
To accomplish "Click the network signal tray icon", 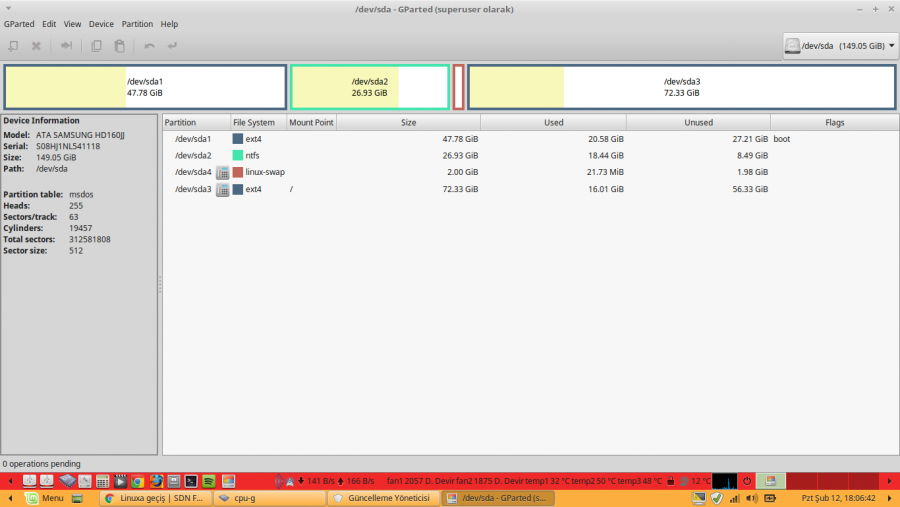I will pyautogui.click(x=734, y=498).
